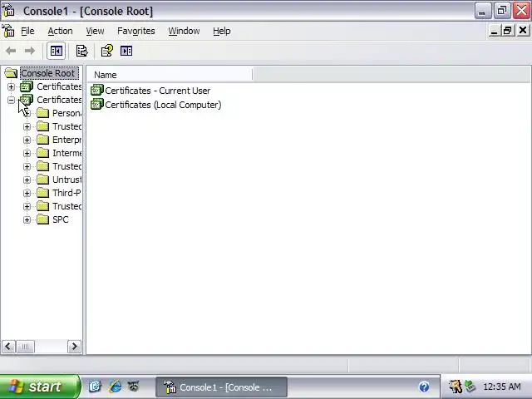
Task: Click the Interme folder icon
Action: click(42, 153)
